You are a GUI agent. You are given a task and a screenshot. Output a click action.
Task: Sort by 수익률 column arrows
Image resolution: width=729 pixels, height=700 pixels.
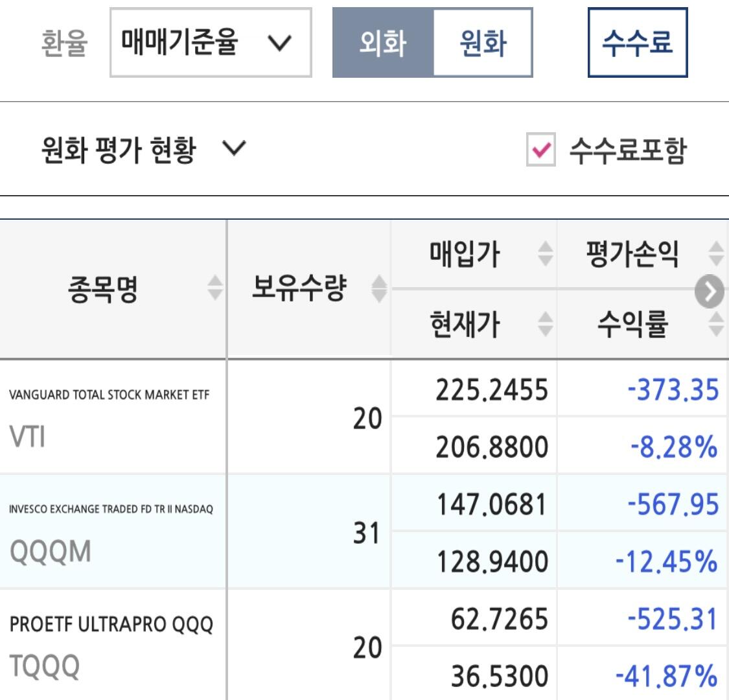pos(716,323)
